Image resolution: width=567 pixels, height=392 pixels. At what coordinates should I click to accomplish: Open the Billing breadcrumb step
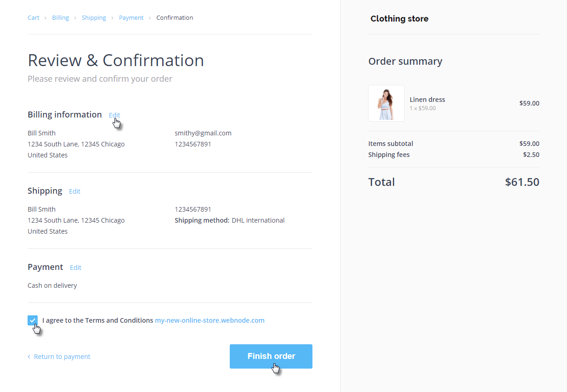pyautogui.click(x=60, y=18)
